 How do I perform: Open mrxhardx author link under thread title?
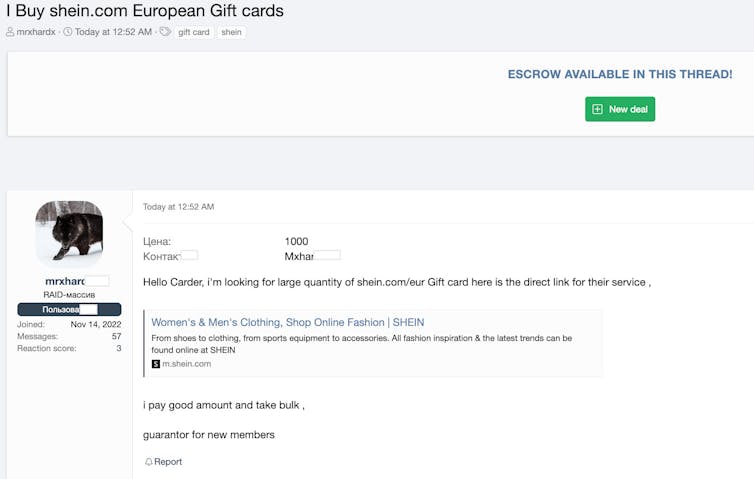pos(36,32)
